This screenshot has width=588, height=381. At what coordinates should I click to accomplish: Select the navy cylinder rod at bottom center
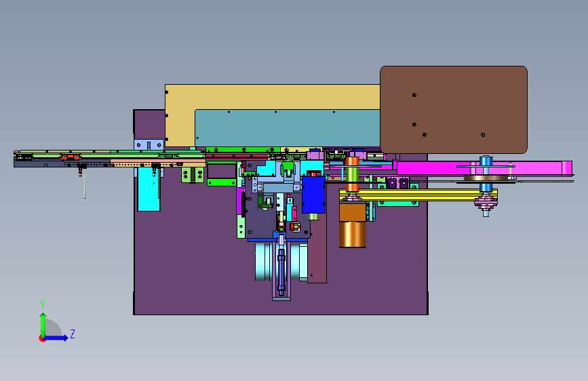281,270
